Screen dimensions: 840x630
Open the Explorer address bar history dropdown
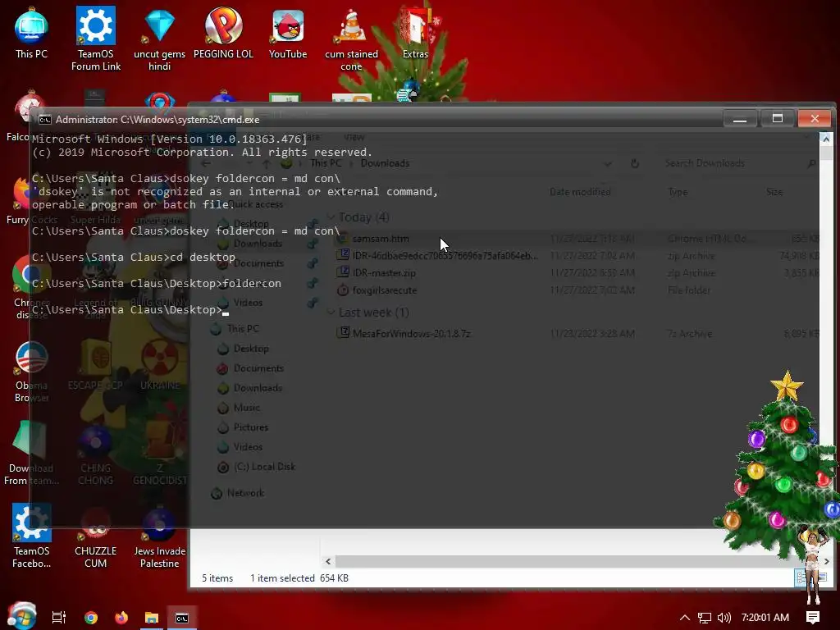608,163
